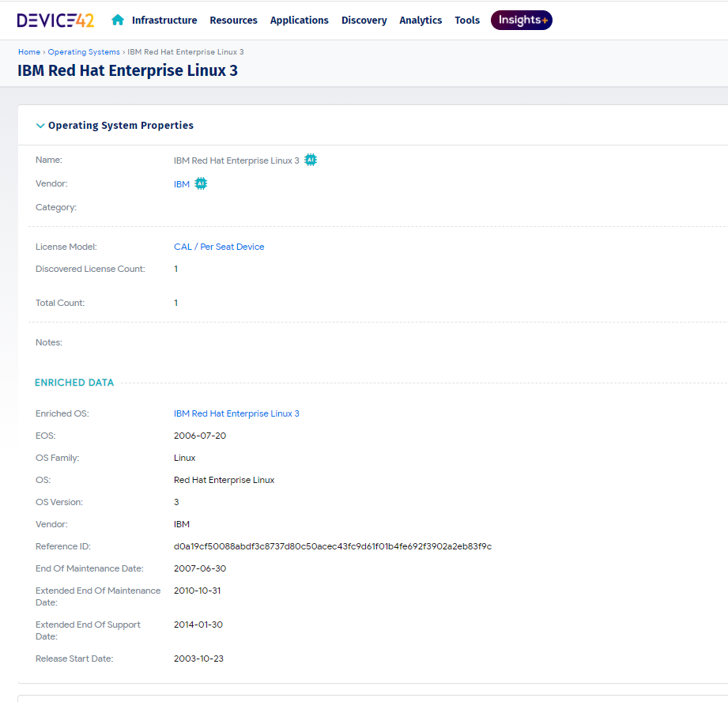Click the Device42 logo

click(55, 21)
